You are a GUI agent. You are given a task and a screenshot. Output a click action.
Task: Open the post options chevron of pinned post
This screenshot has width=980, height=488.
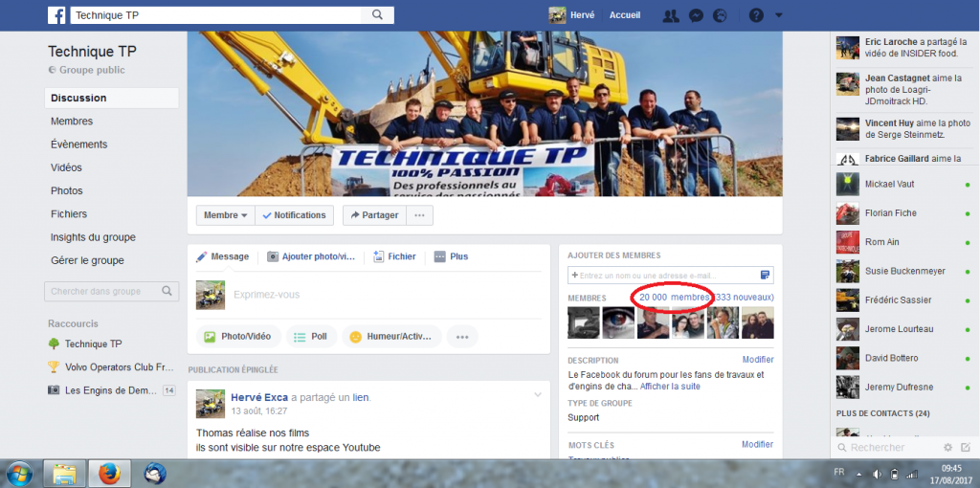click(x=538, y=394)
